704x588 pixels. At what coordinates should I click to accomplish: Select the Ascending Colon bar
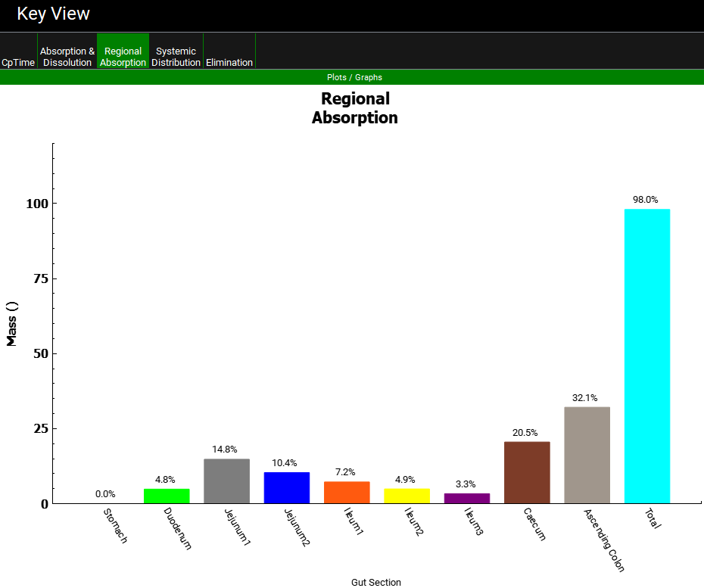[587, 455]
